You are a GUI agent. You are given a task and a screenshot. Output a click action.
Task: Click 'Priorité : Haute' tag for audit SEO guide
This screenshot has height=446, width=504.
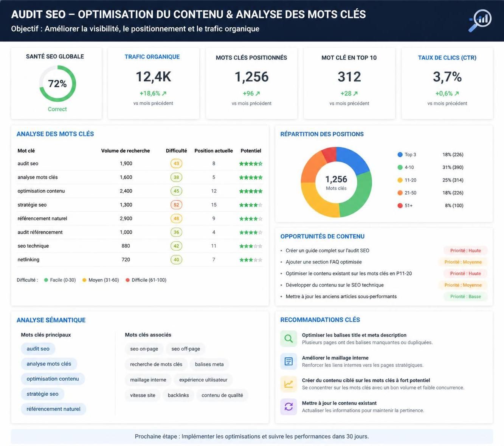tap(465, 250)
